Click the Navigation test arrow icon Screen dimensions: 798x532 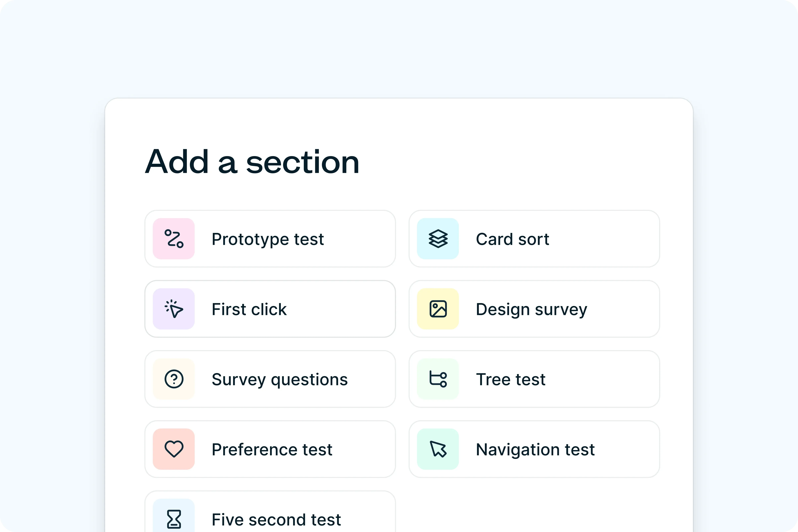(x=438, y=449)
